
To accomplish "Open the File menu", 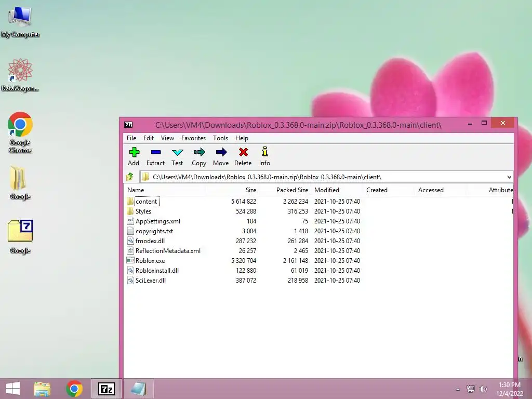I will pos(131,138).
